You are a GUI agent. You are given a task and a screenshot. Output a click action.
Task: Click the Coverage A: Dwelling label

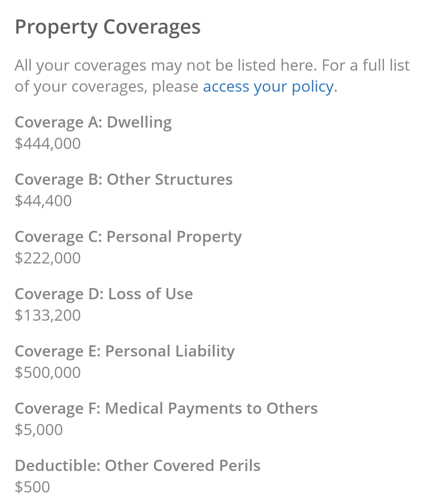(93, 123)
